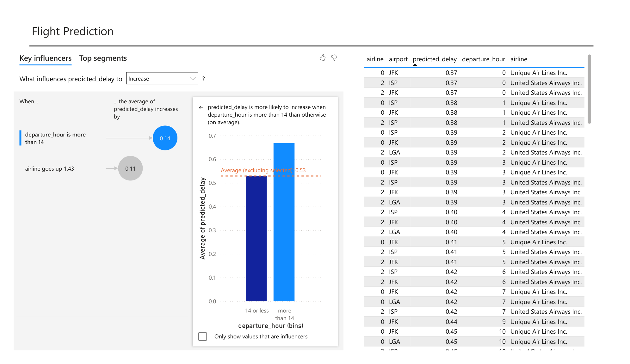This screenshot has width=630, height=364.
Task: Select 'airline goes up 1.43' influencer
Action: pyautogui.click(x=50, y=169)
